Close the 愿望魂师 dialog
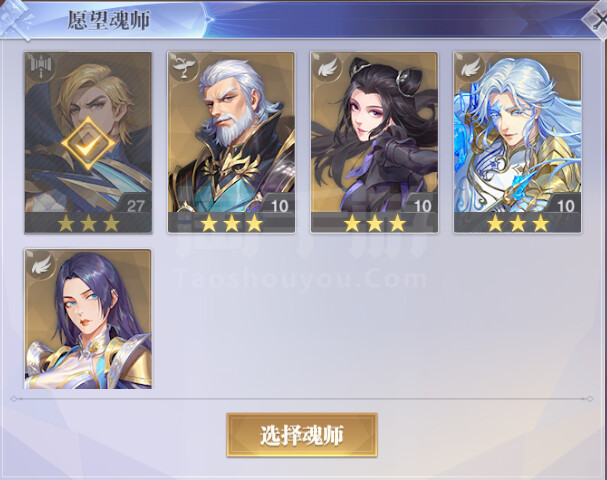The image size is (607, 480). 596,19
